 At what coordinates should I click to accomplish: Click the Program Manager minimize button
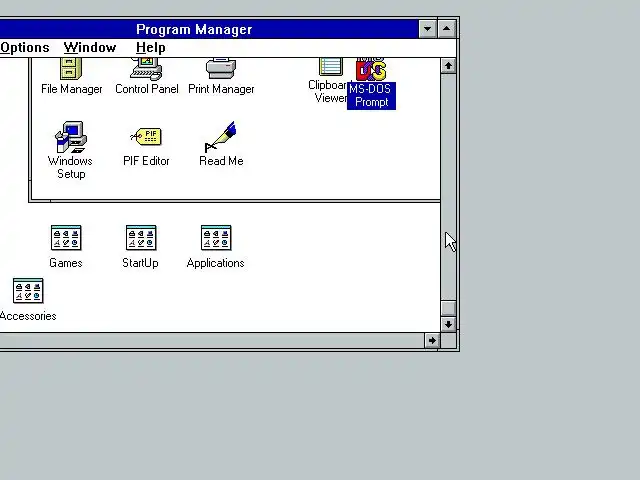[427, 29]
